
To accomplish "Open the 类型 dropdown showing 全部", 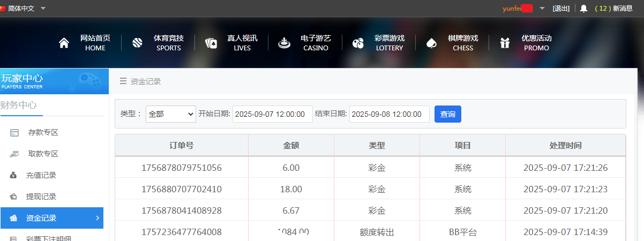I will coord(171,114).
